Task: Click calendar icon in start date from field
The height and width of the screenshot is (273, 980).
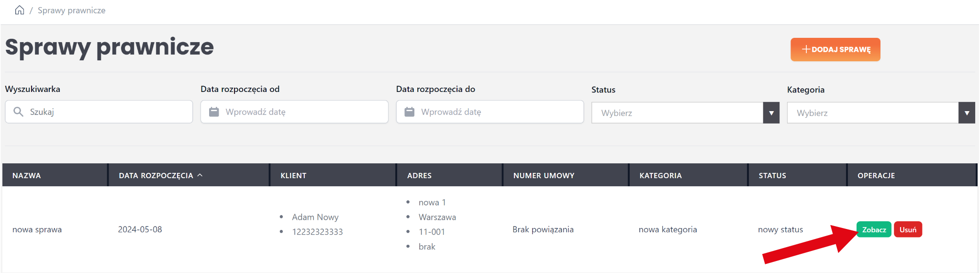Action: pos(214,112)
